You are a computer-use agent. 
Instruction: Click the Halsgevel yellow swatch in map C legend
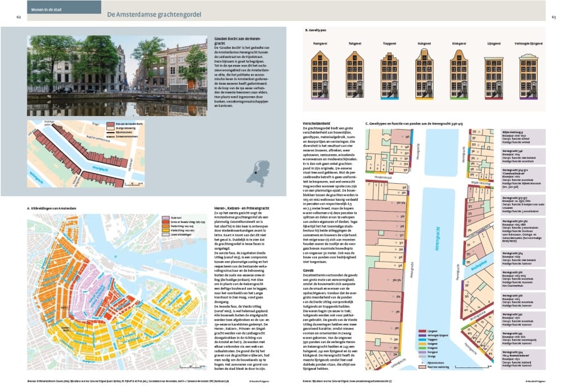click(x=422, y=344)
